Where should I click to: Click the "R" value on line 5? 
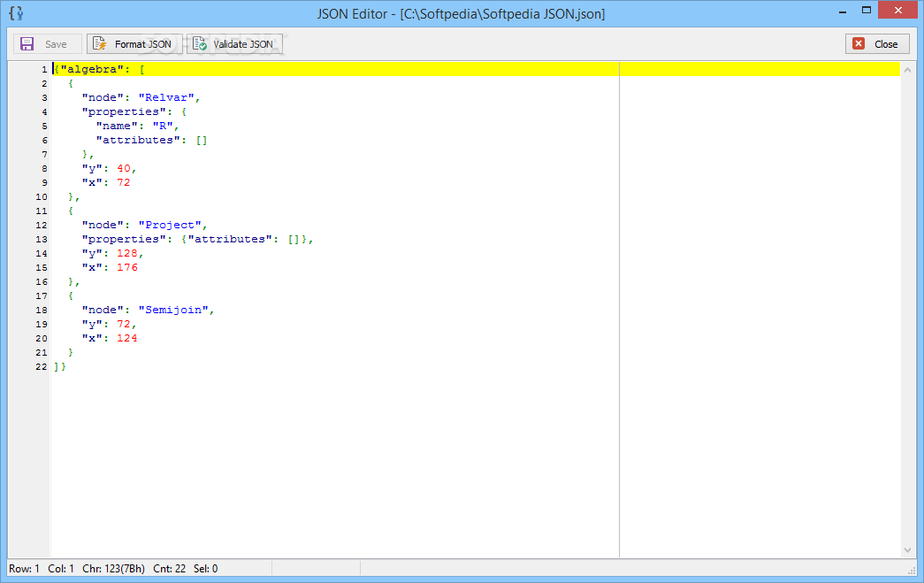pos(163,127)
